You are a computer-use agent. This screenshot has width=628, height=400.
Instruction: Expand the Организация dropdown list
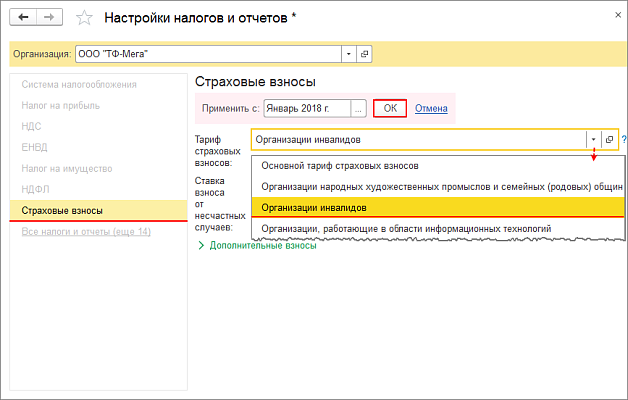(x=348, y=53)
